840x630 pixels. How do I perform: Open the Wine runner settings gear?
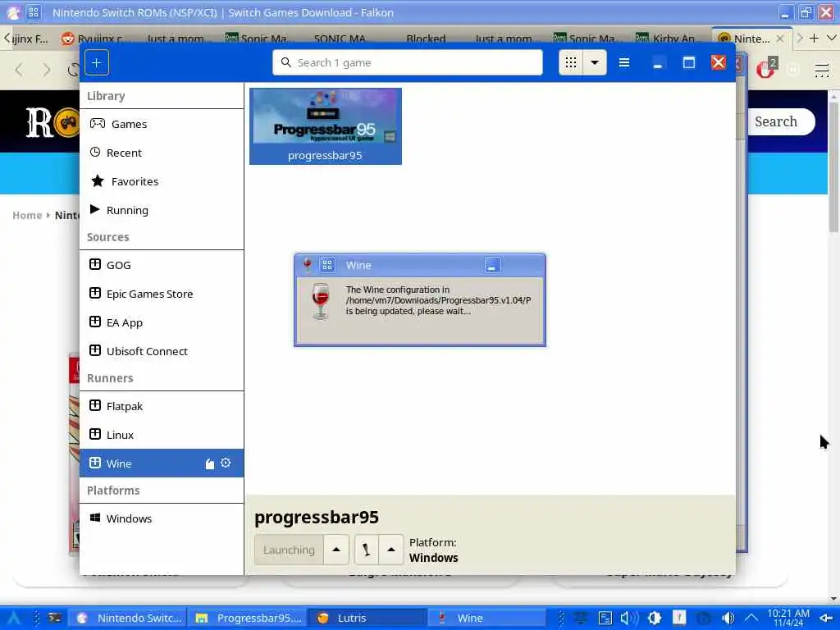(226, 463)
